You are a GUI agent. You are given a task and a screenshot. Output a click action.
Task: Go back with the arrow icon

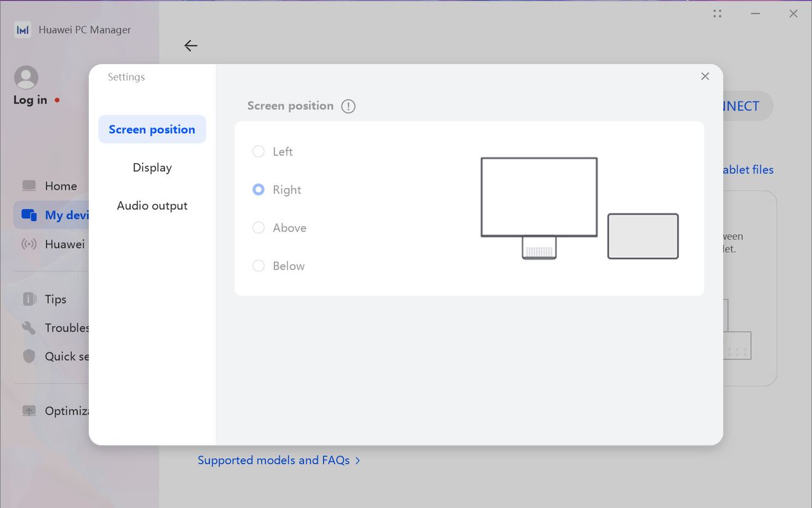click(x=190, y=46)
